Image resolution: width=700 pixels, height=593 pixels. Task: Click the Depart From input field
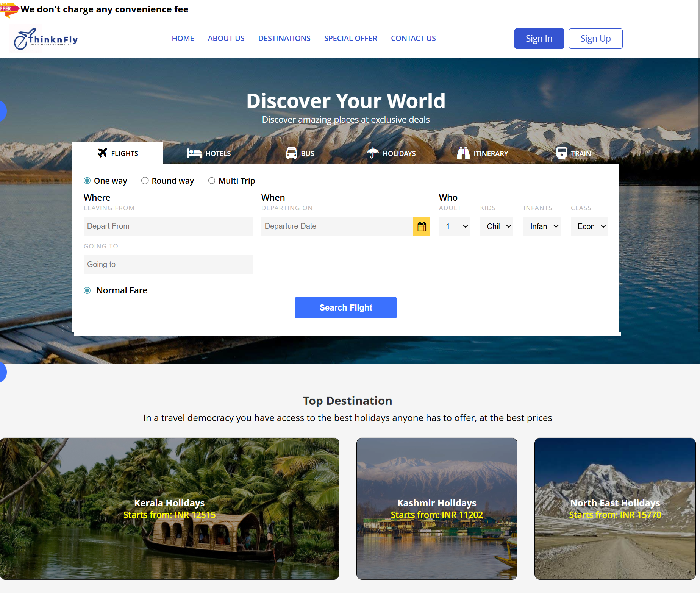(168, 226)
